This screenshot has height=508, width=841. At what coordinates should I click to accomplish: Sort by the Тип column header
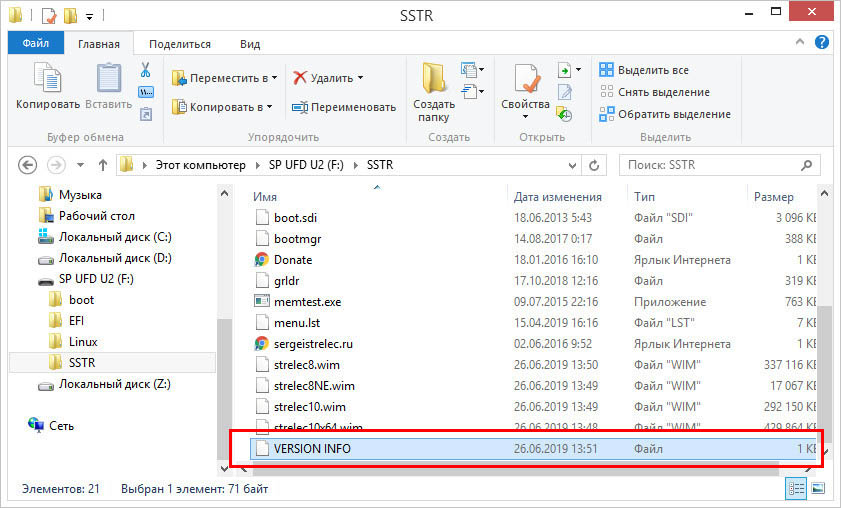point(644,197)
